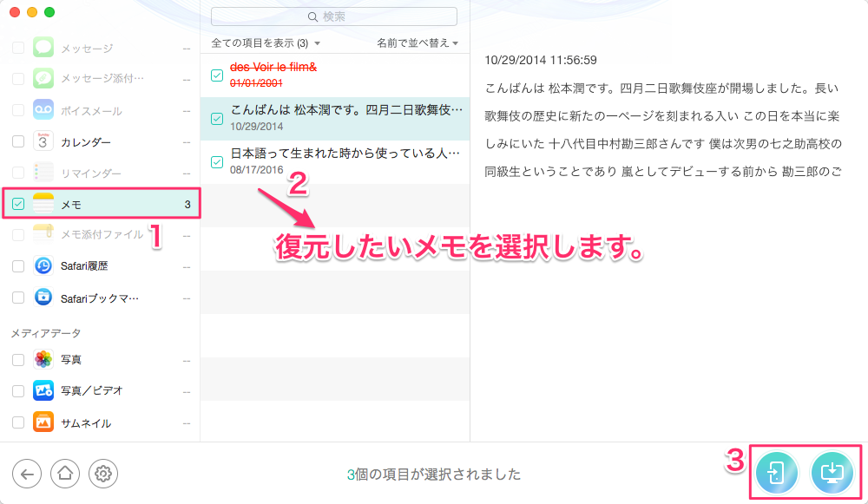The height and width of the screenshot is (504, 868).
Task: Click the macOS green zoom window button
Action: point(49,12)
